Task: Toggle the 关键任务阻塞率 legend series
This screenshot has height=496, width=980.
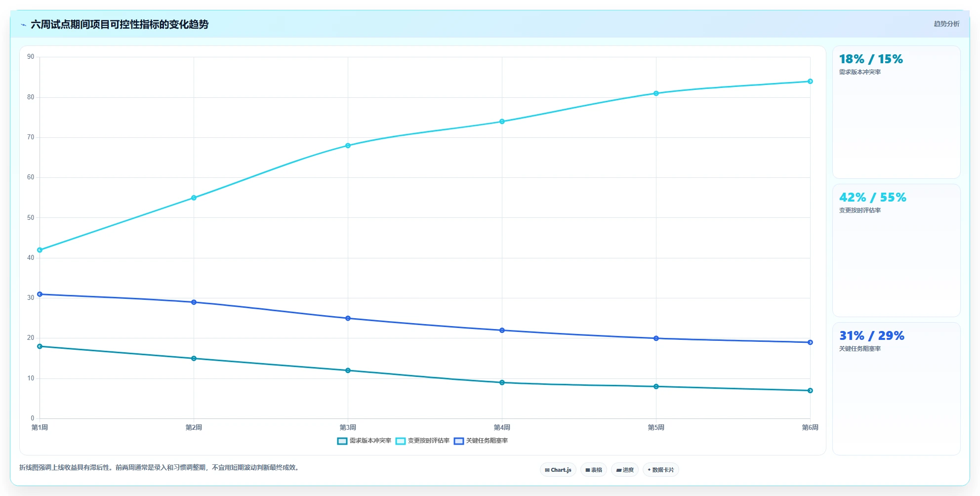Action: click(x=481, y=441)
